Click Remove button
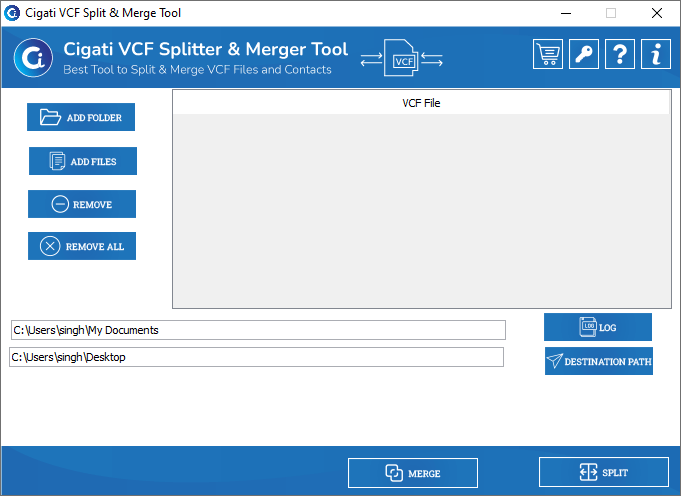 (x=82, y=204)
